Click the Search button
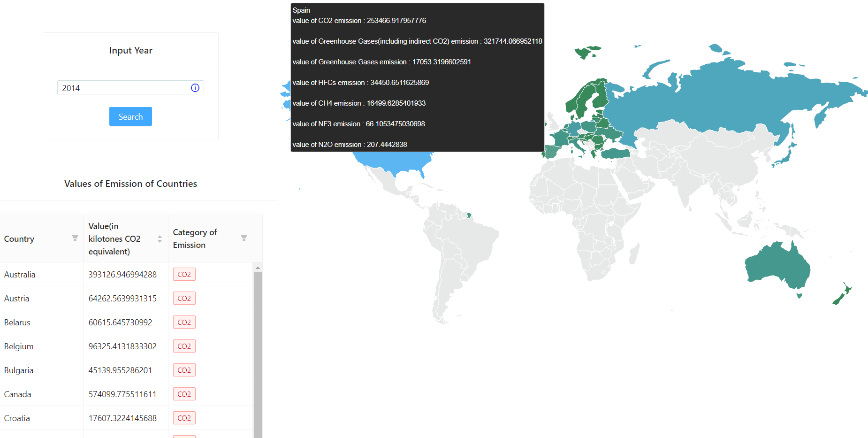Screen dimensions: 868x438 130,116
